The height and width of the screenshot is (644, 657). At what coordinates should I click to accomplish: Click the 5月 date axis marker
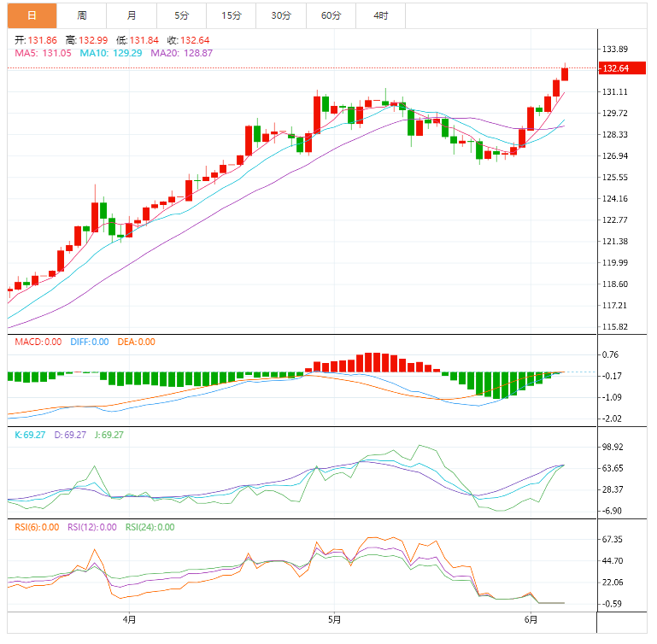(x=334, y=619)
